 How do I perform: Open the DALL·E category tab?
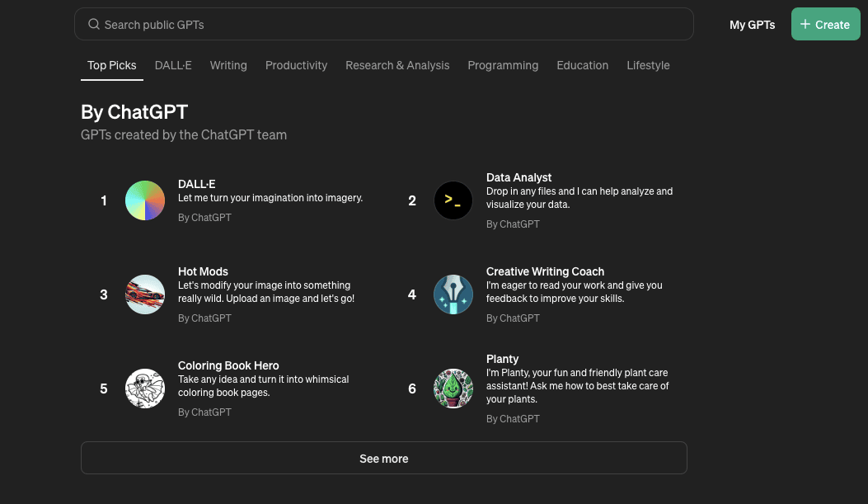173,65
